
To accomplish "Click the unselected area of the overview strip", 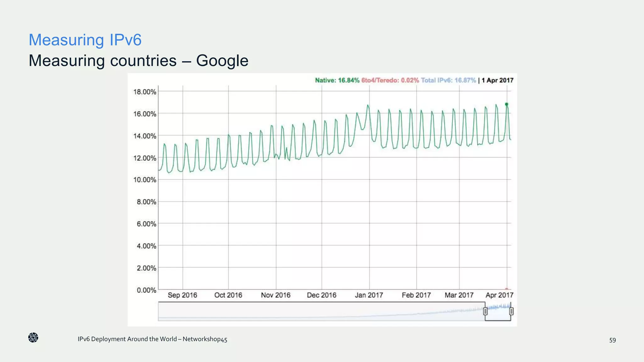I will click(x=321, y=311).
